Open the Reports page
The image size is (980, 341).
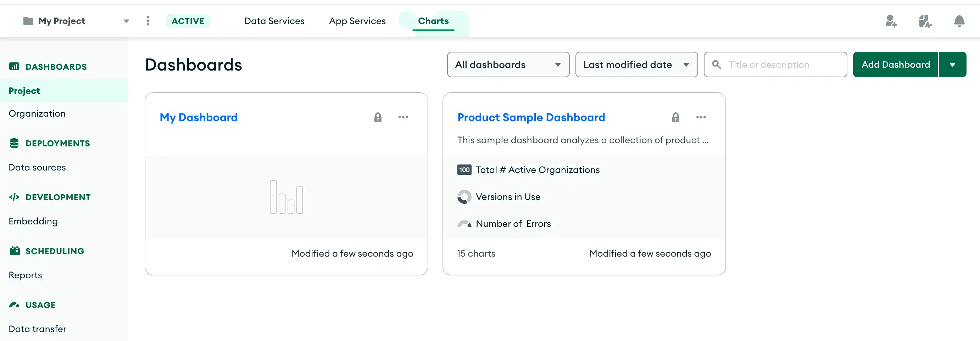tap(25, 275)
